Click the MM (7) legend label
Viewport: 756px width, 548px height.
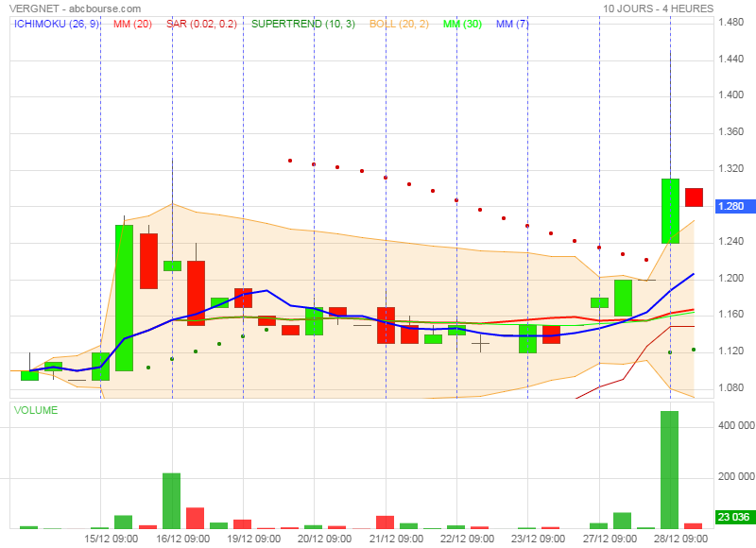pyautogui.click(x=512, y=24)
